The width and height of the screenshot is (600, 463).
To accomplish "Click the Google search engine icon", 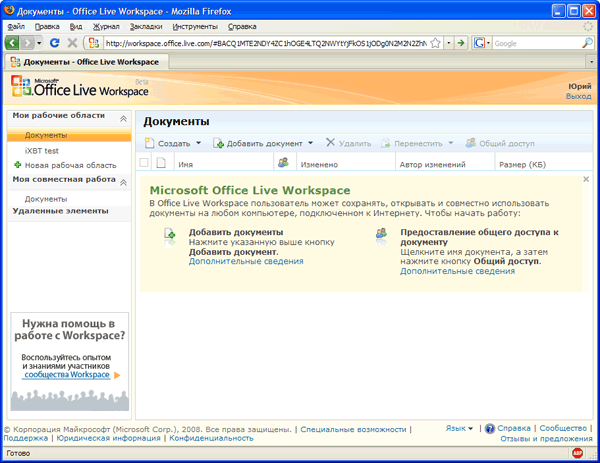I will [479, 43].
